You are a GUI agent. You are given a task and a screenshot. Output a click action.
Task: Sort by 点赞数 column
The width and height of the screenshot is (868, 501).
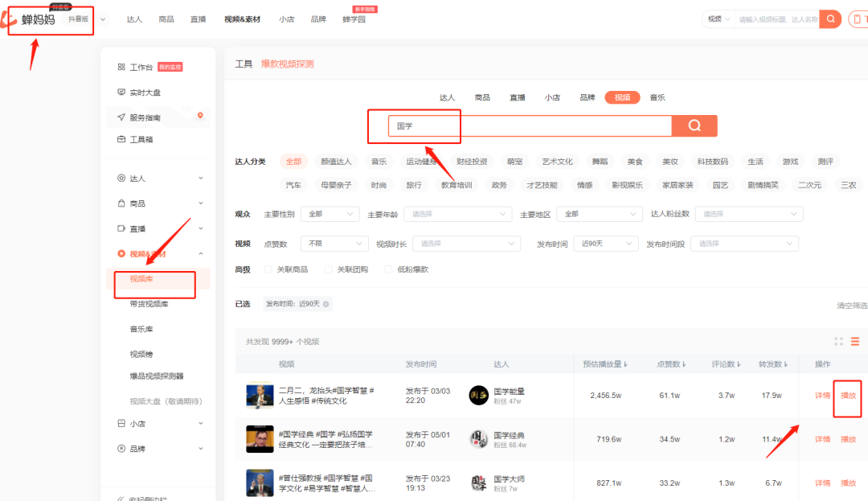[671, 363]
